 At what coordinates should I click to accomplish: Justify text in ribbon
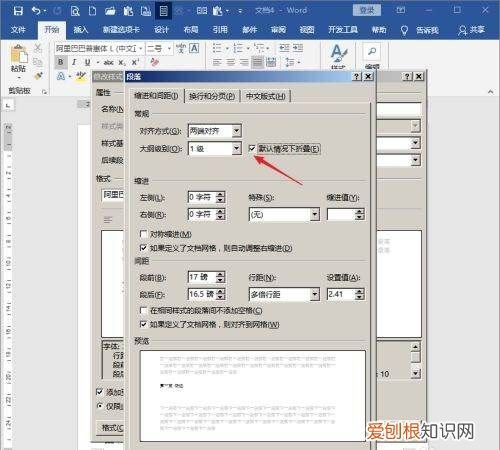pyautogui.click(x=258, y=62)
